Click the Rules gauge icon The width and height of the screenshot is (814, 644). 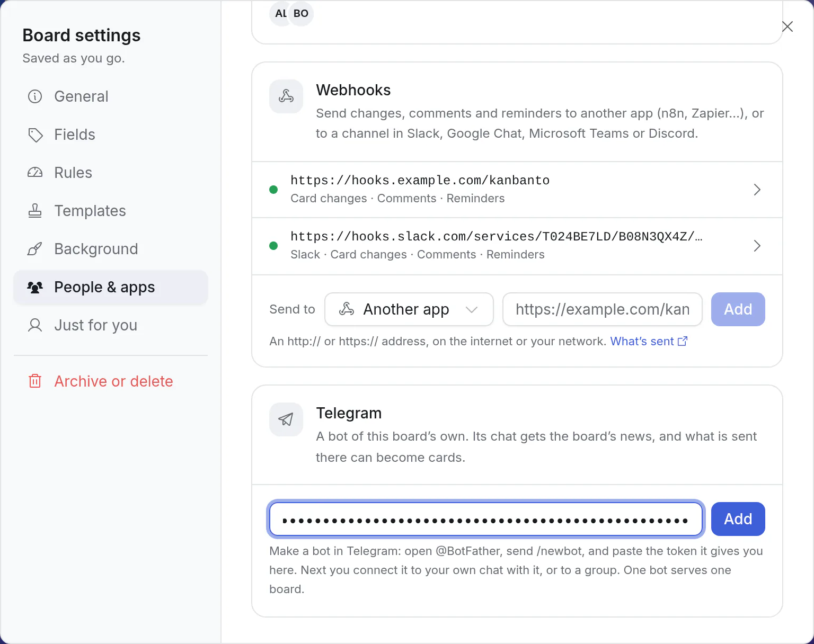(x=35, y=173)
